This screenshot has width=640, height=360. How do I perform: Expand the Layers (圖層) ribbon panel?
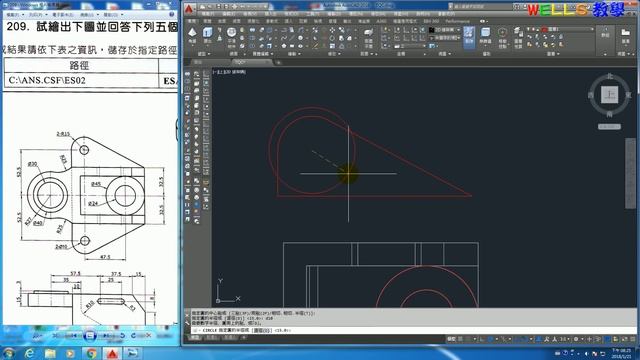tap(553, 54)
